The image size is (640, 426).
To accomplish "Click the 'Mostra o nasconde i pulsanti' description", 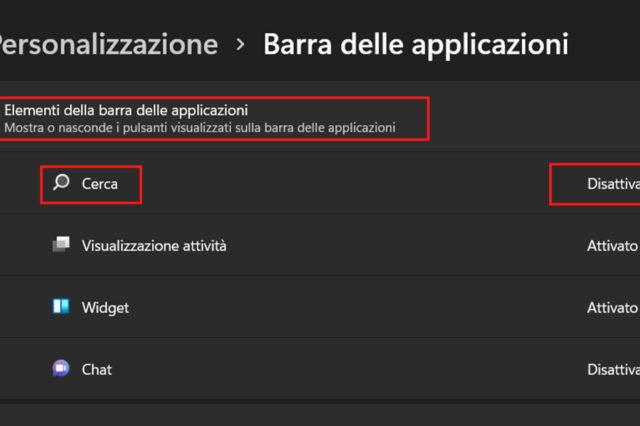I will point(200,128).
